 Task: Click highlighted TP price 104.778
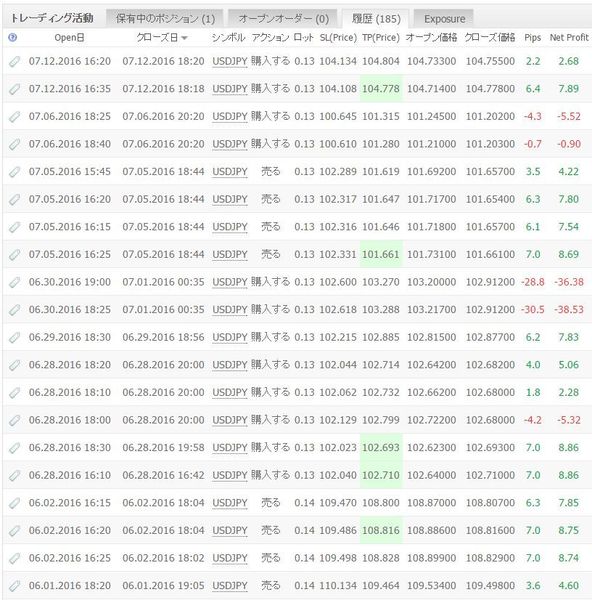tap(381, 89)
